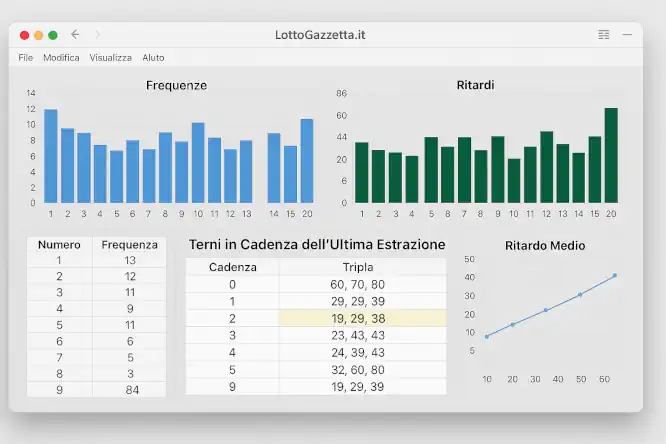Select the row with frequency 84
The width and height of the screenshot is (666, 444).
click(96, 389)
